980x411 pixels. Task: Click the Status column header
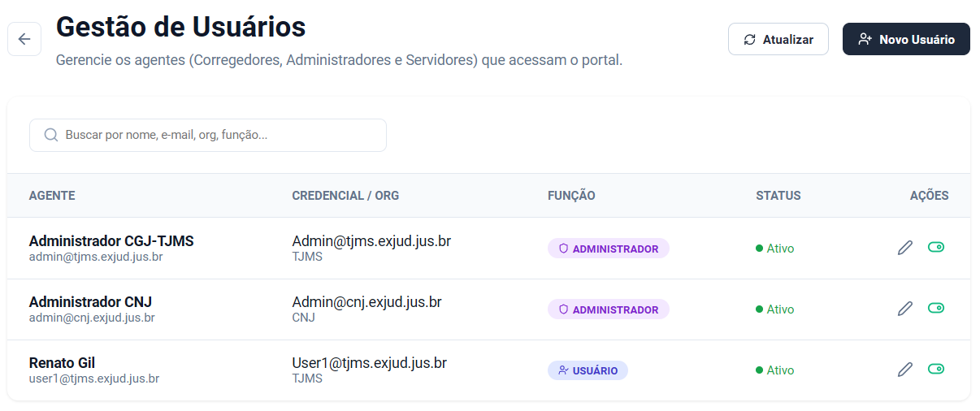coord(778,196)
